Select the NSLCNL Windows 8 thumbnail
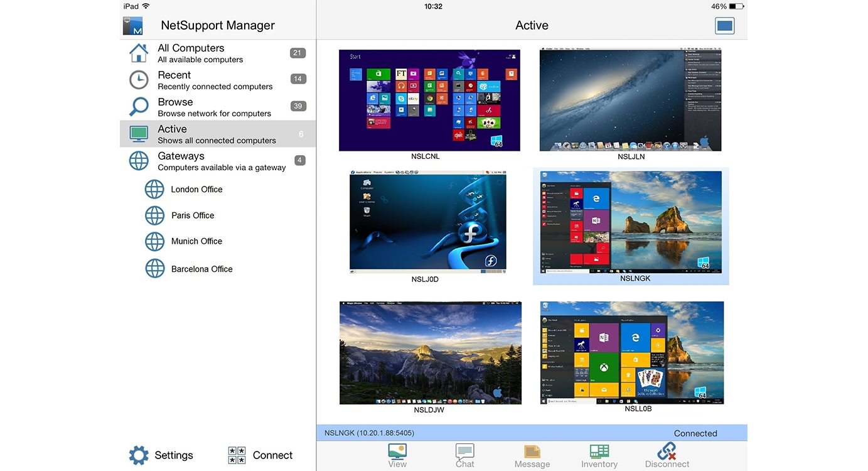The width and height of the screenshot is (868, 471). click(429, 100)
